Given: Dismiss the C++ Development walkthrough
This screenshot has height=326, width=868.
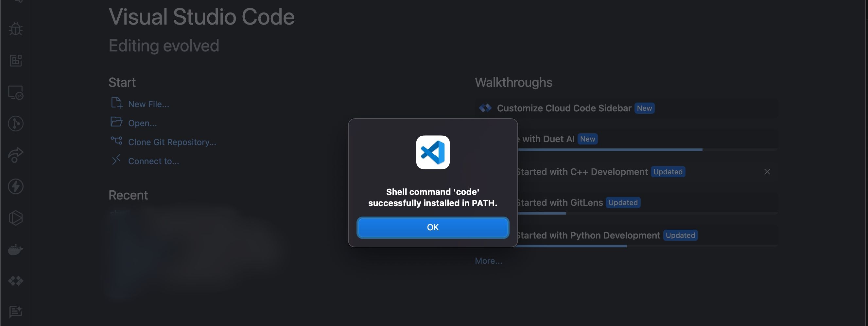Looking at the screenshot, I should coord(767,172).
